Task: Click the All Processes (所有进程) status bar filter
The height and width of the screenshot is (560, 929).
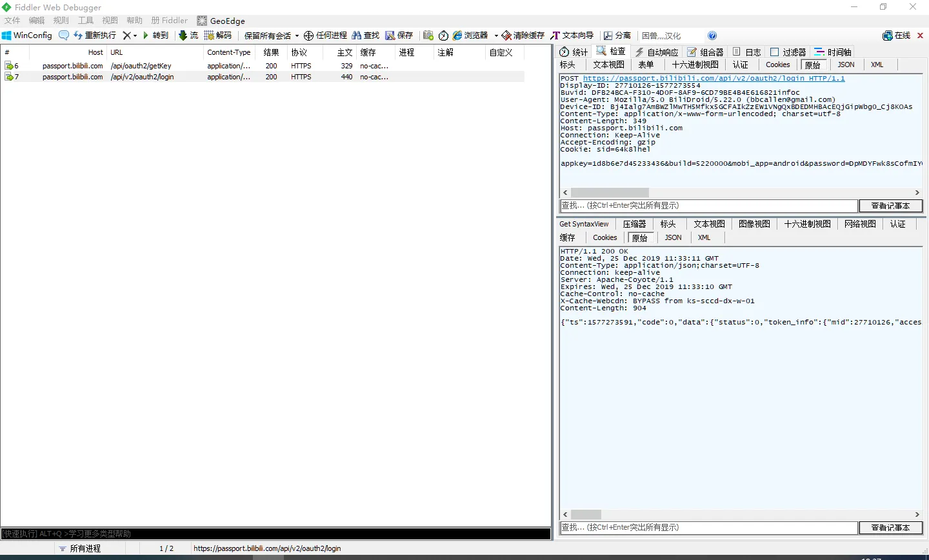Action: 80,548
